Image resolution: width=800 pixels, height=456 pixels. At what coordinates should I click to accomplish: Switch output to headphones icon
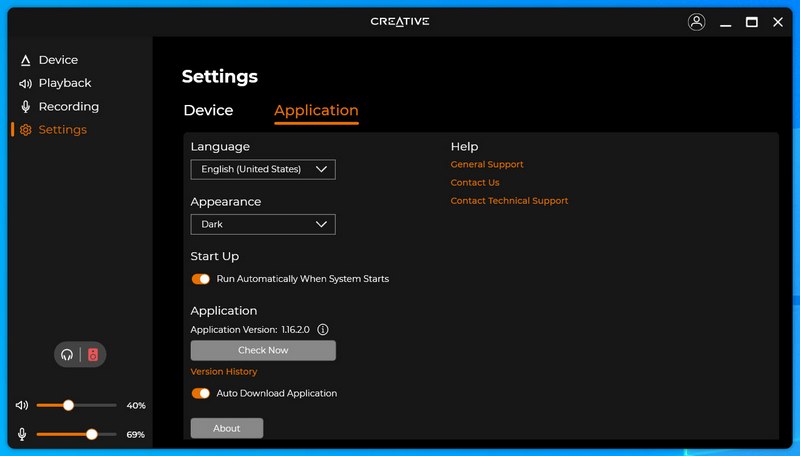(x=67, y=354)
